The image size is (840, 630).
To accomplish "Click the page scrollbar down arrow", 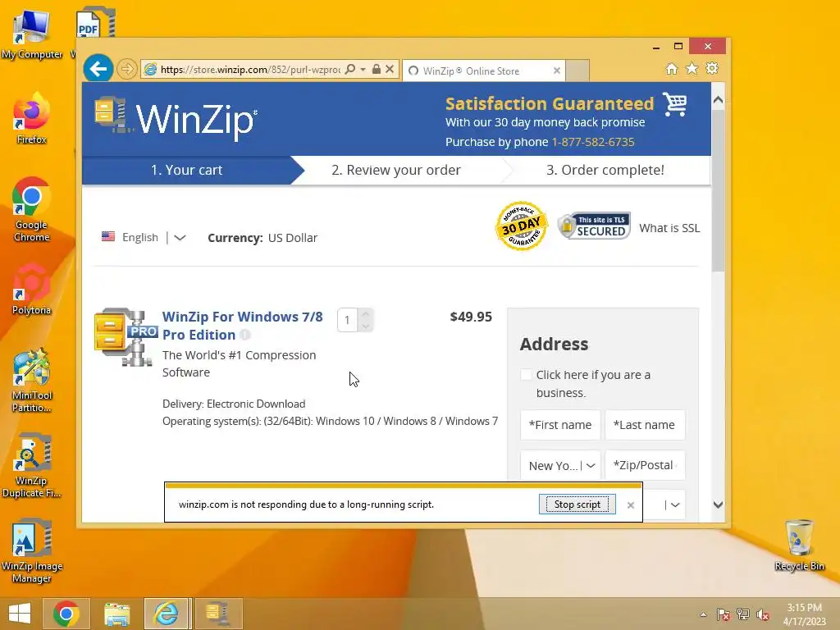I will 718,504.
